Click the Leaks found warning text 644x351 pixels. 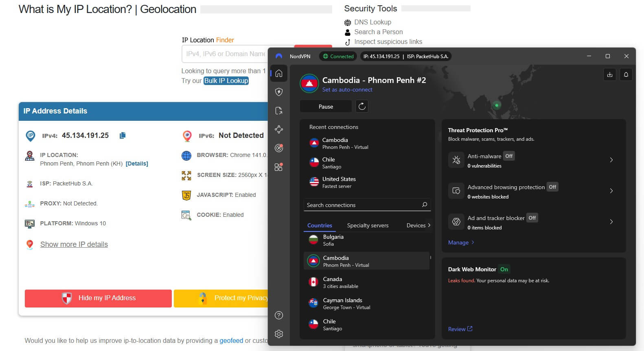461,281
